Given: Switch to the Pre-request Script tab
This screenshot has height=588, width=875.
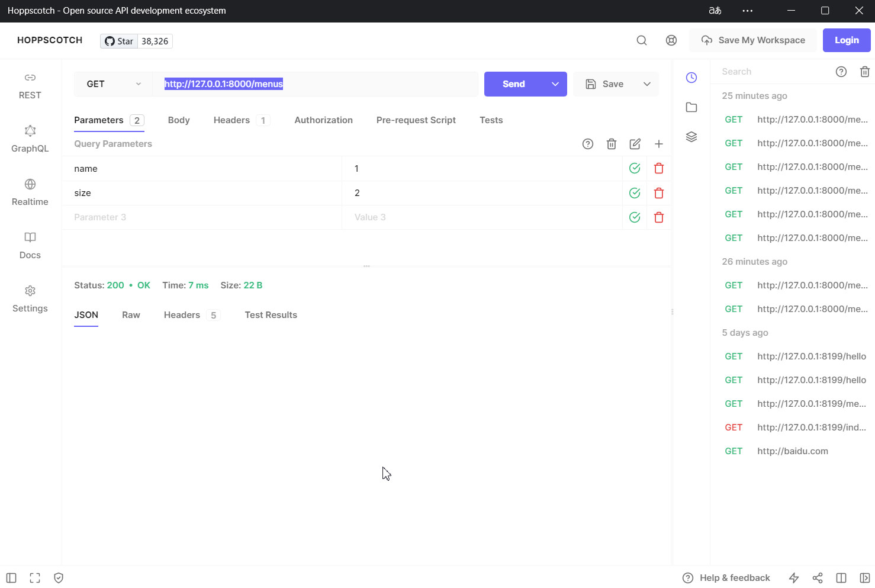Looking at the screenshot, I should click(x=416, y=120).
